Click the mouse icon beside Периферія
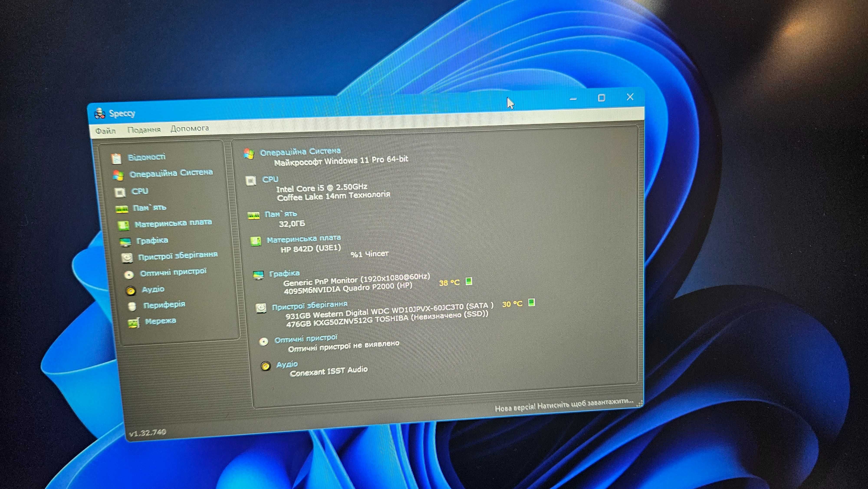The image size is (868, 489). point(132,306)
